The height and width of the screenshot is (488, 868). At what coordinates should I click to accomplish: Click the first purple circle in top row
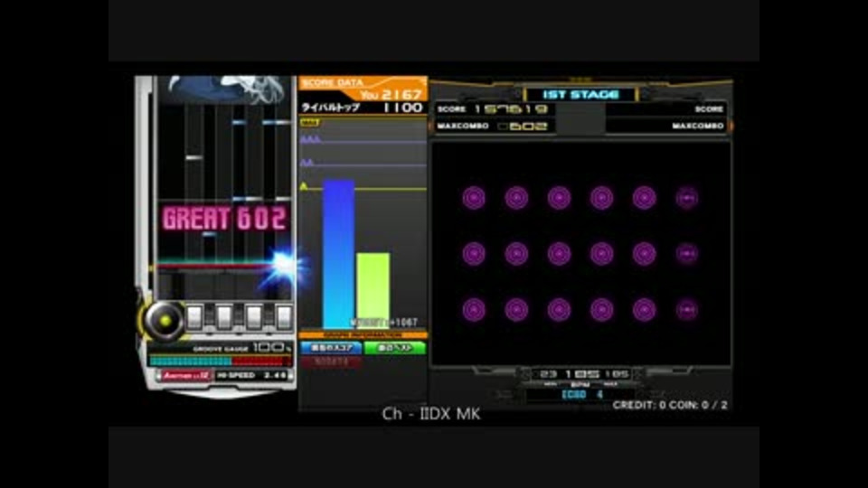click(x=474, y=198)
